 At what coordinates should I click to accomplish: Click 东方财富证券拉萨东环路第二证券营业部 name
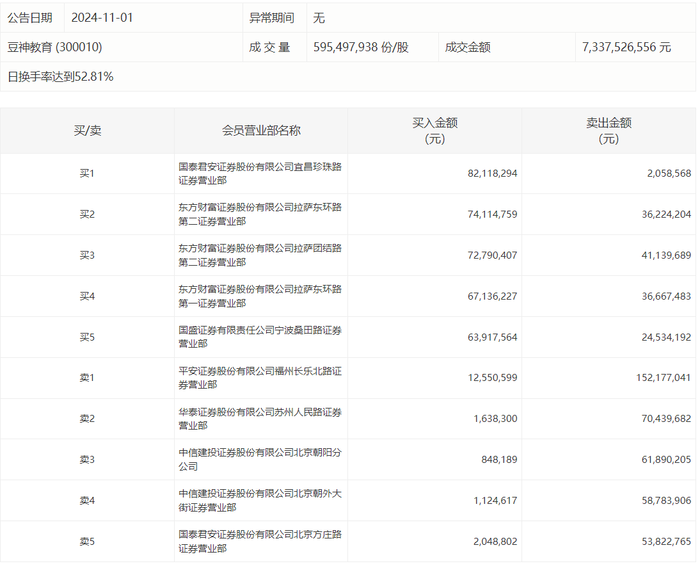pos(260,215)
